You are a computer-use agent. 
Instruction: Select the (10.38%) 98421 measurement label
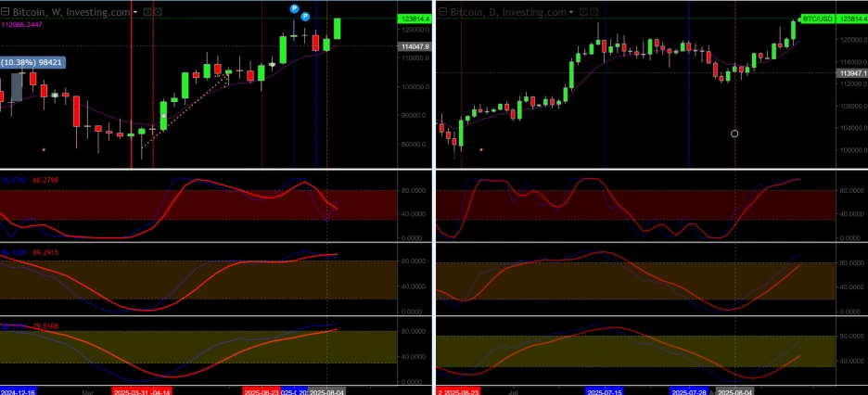coord(33,62)
